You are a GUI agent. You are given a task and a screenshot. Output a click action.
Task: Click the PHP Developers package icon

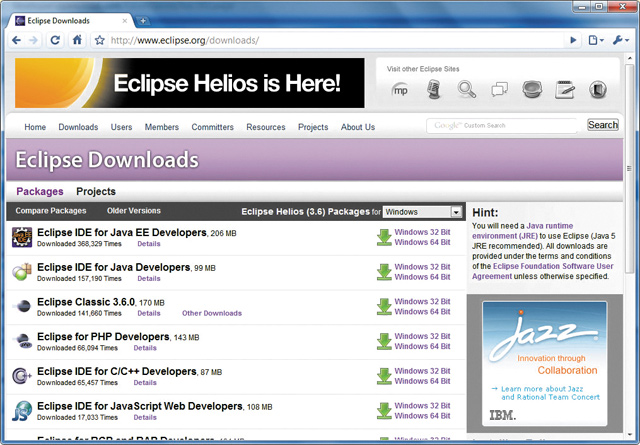click(x=22, y=341)
